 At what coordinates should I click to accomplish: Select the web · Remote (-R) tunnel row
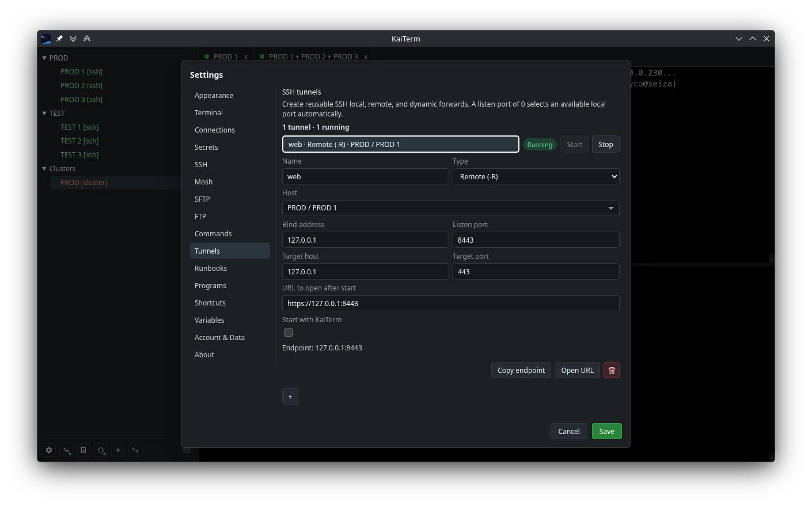coord(401,144)
